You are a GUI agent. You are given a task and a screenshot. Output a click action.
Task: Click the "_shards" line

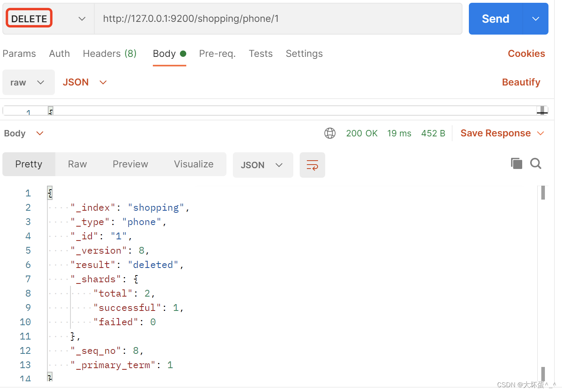click(x=105, y=279)
